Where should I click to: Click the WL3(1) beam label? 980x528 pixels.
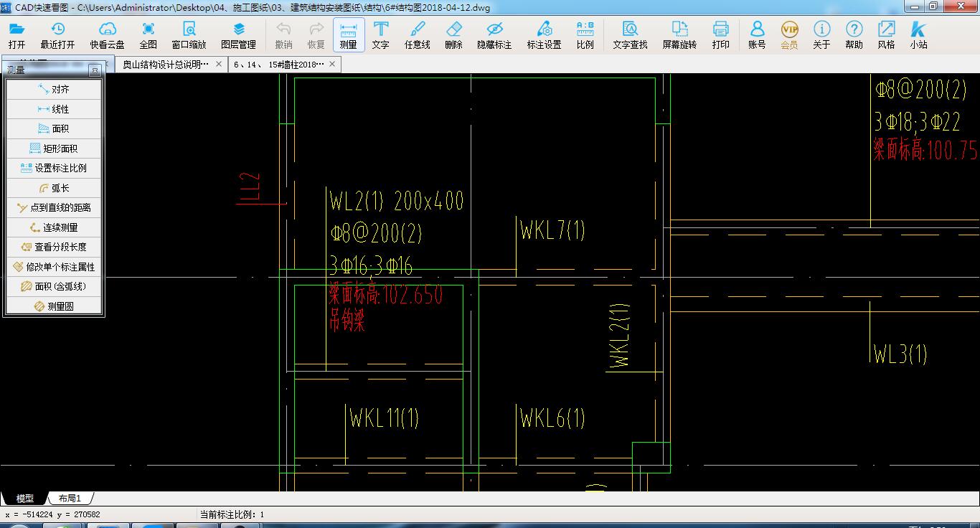[900, 354]
